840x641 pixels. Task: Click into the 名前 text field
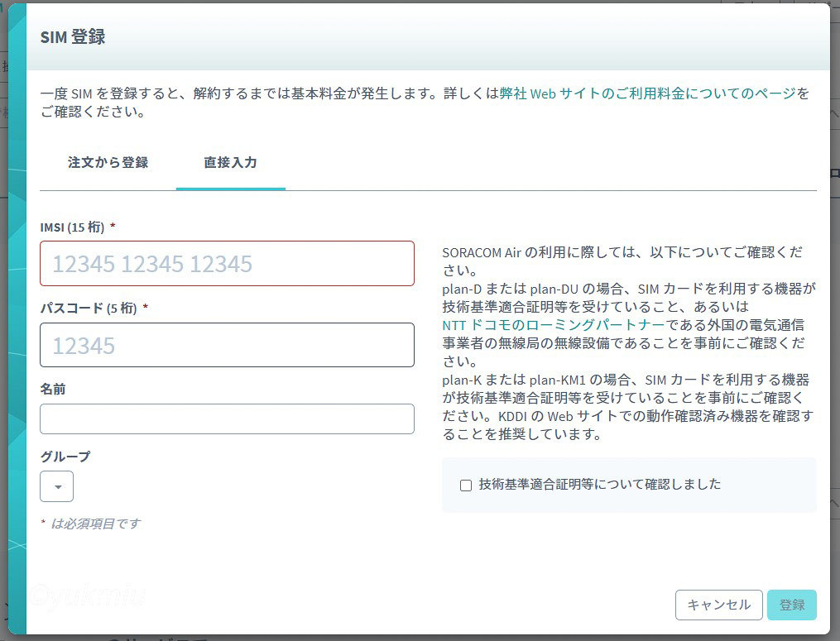tap(227, 419)
